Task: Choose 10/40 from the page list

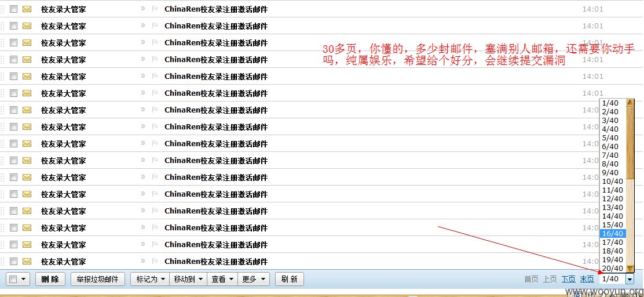Action: (x=613, y=181)
